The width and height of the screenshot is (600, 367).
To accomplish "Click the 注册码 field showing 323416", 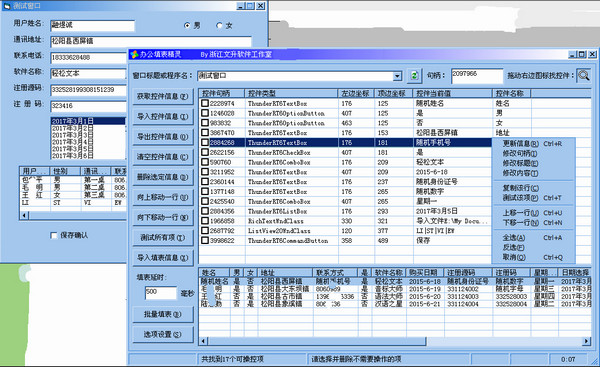I will [88, 106].
